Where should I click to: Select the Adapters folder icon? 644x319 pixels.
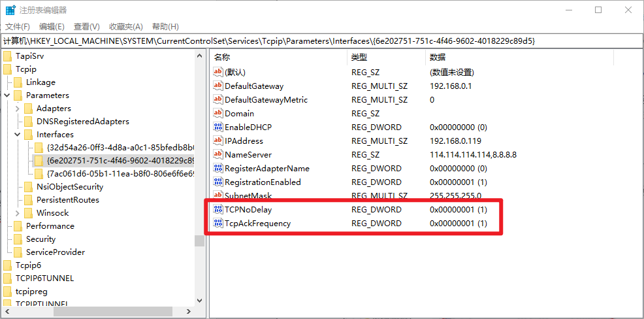click(x=28, y=109)
